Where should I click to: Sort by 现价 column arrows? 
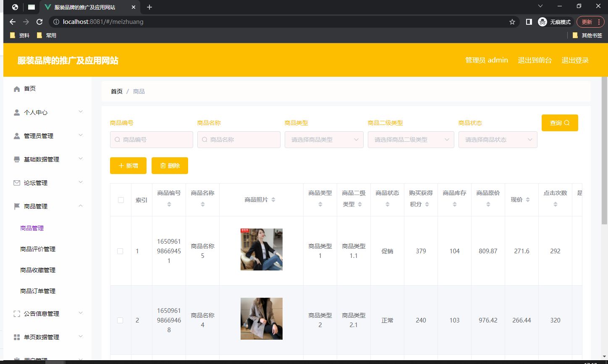[x=528, y=200]
